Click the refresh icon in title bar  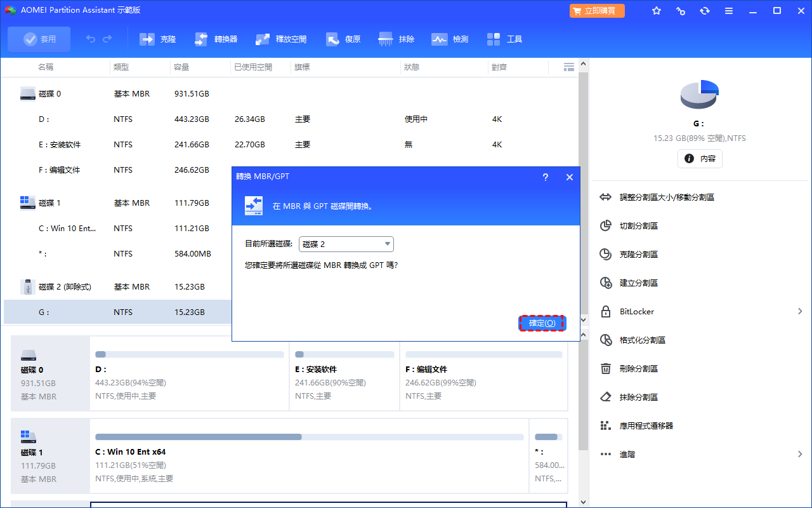click(705, 11)
